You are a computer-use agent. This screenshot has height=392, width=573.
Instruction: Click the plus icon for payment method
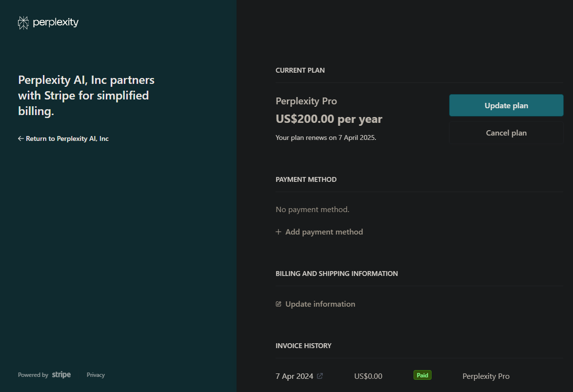[x=278, y=232]
